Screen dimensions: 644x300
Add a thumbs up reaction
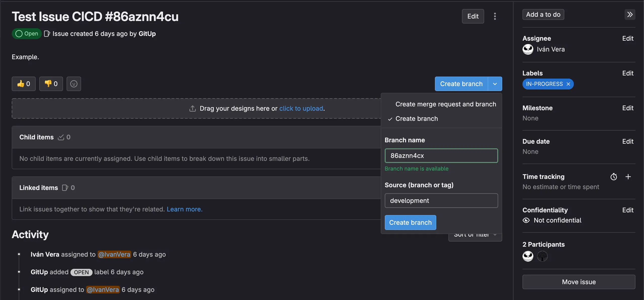[x=24, y=84]
